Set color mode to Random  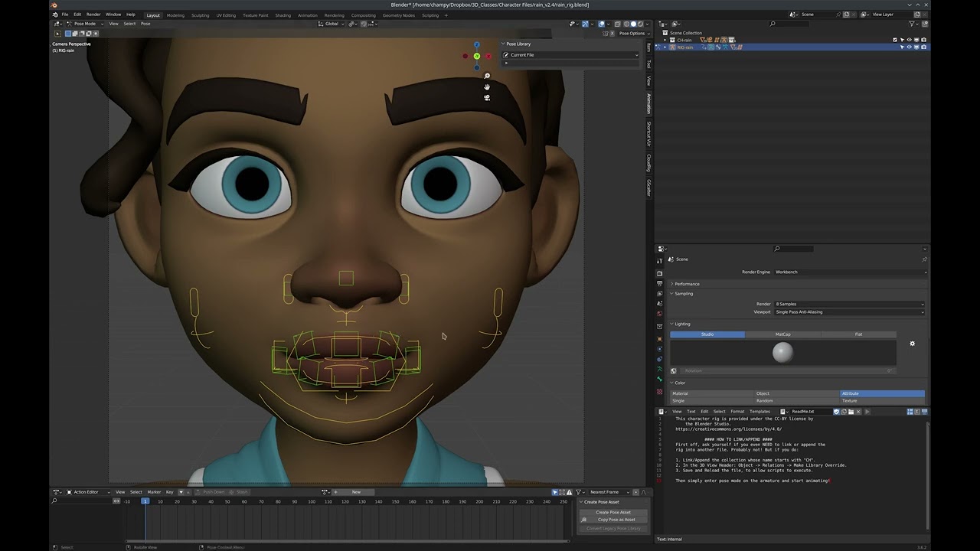[x=797, y=401]
